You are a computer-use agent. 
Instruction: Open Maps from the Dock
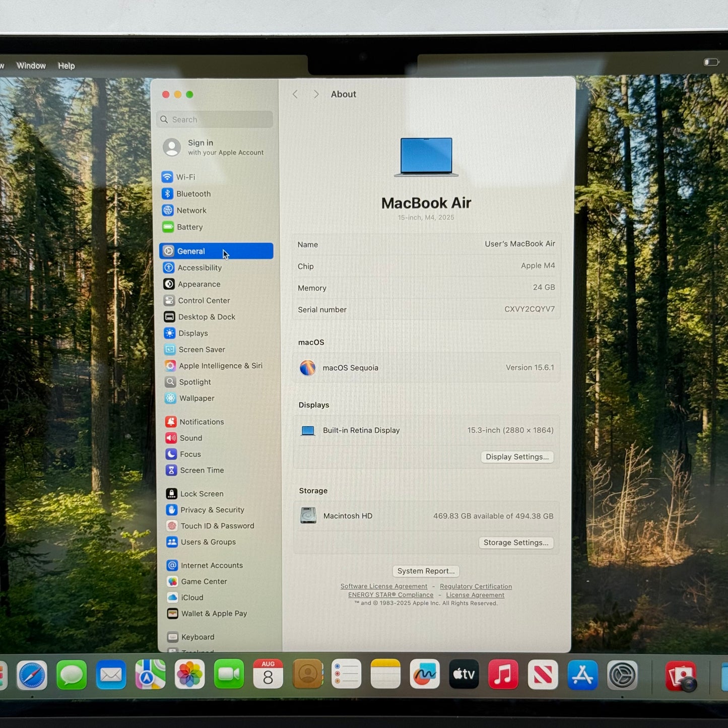[x=150, y=675]
